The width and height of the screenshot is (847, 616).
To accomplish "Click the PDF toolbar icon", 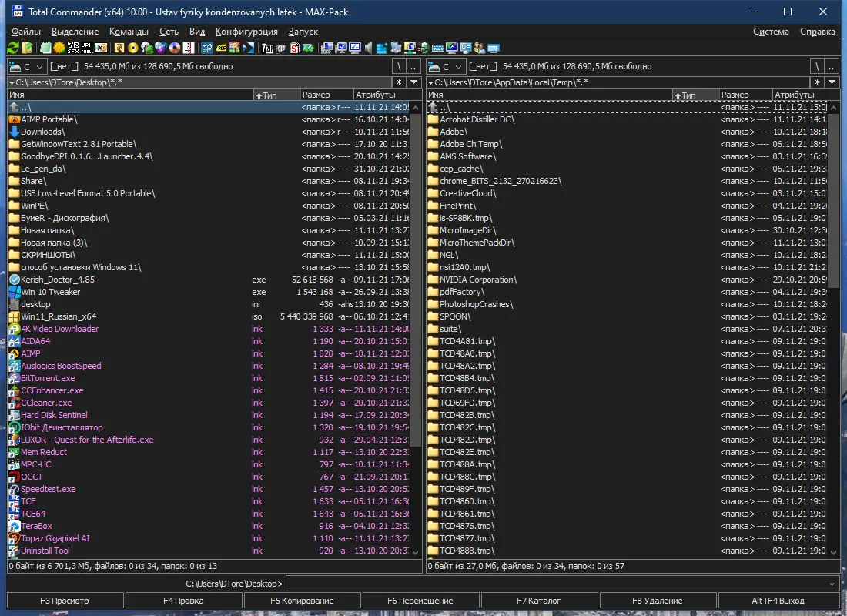I will [x=221, y=48].
